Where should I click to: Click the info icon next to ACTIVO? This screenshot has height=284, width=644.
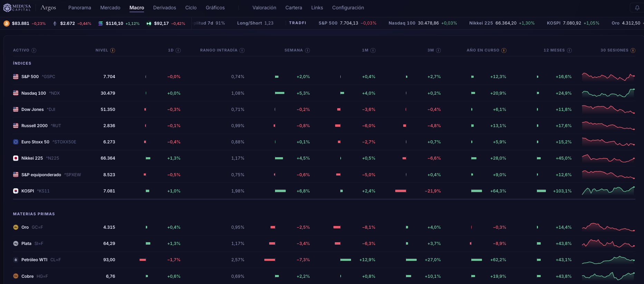[x=34, y=50]
